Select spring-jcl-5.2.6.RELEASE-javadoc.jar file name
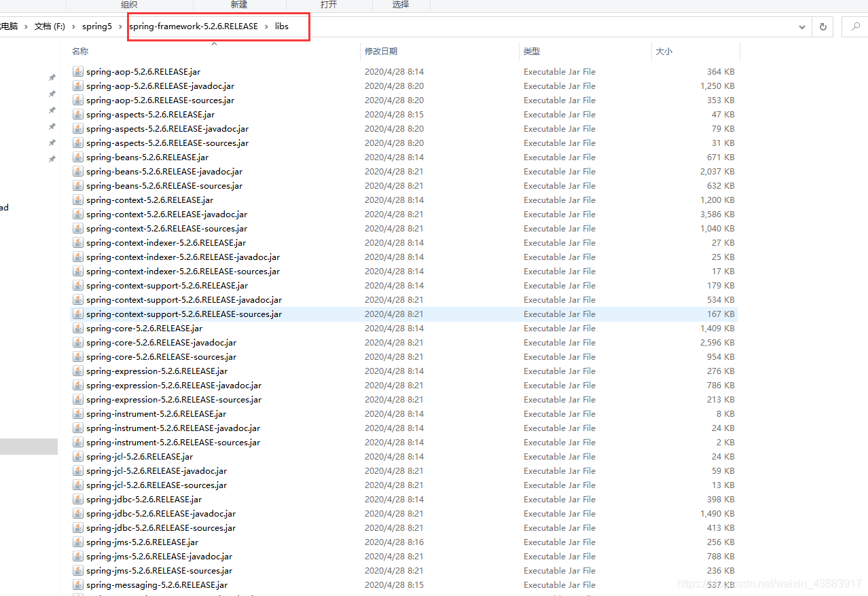Viewport: 868px width, 596px height. tap(156, 470)
